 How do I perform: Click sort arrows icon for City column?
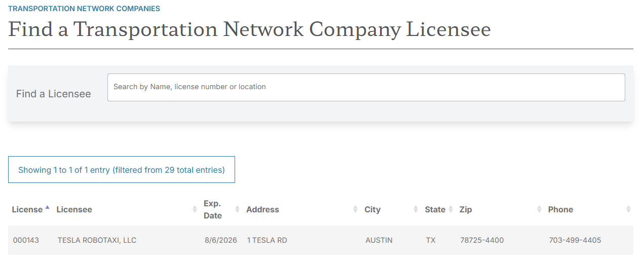tap(415, 209)
